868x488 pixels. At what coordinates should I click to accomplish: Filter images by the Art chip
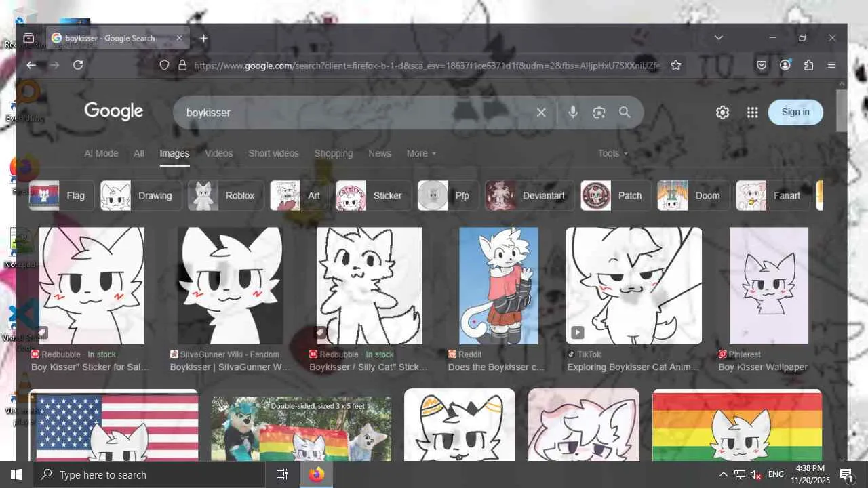coord(300,196)
